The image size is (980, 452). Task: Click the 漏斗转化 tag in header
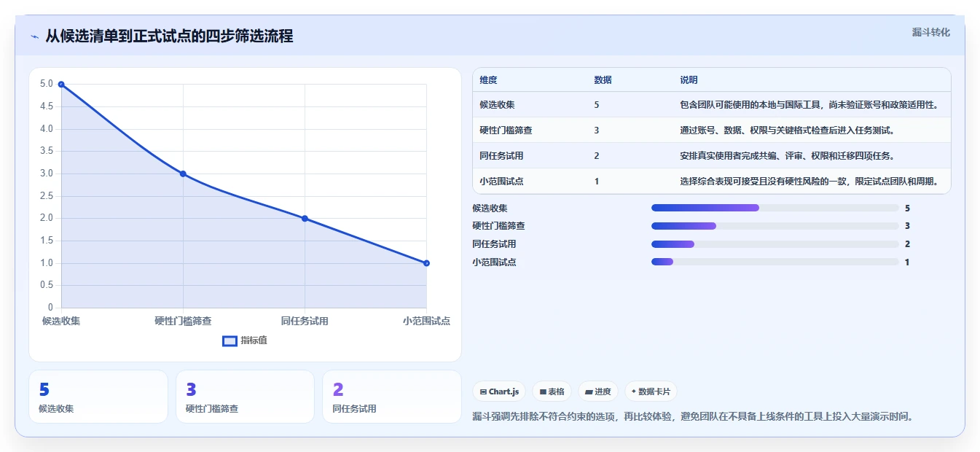pyautogui.click(x=930, y=33)
